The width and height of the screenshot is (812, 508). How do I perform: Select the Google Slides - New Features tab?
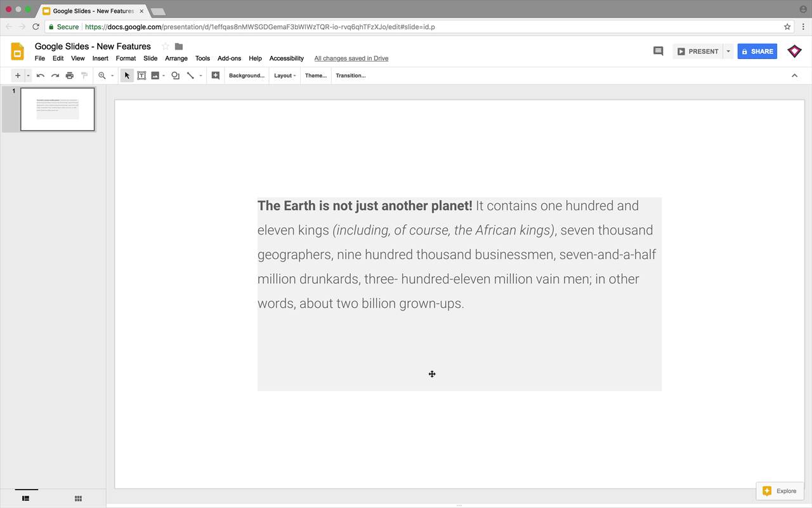coord(93,11)
